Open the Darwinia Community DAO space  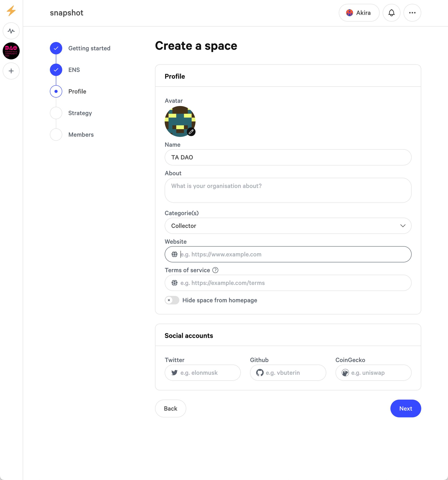11,51
